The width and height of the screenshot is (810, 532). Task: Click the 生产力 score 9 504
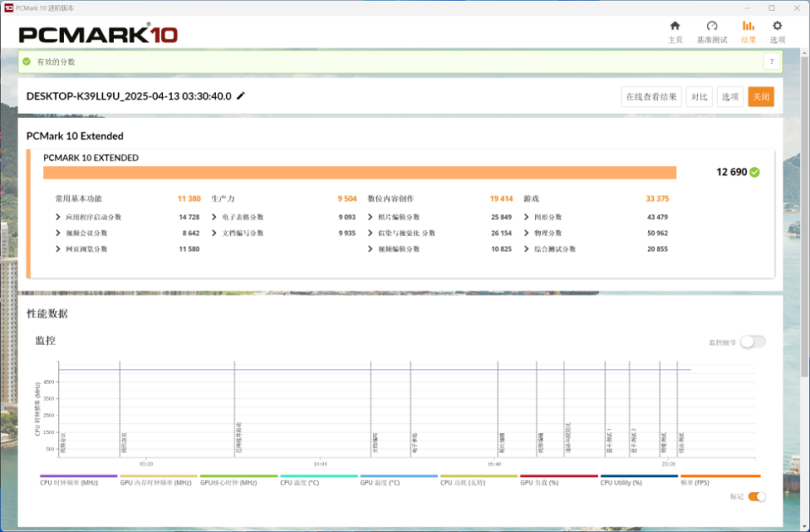[347, 199]
